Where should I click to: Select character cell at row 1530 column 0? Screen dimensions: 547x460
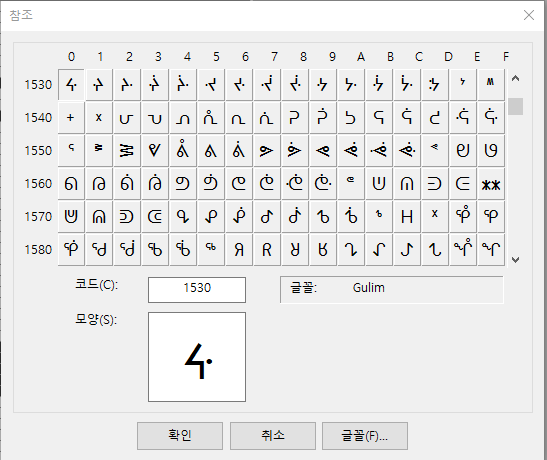pos(71,85)
